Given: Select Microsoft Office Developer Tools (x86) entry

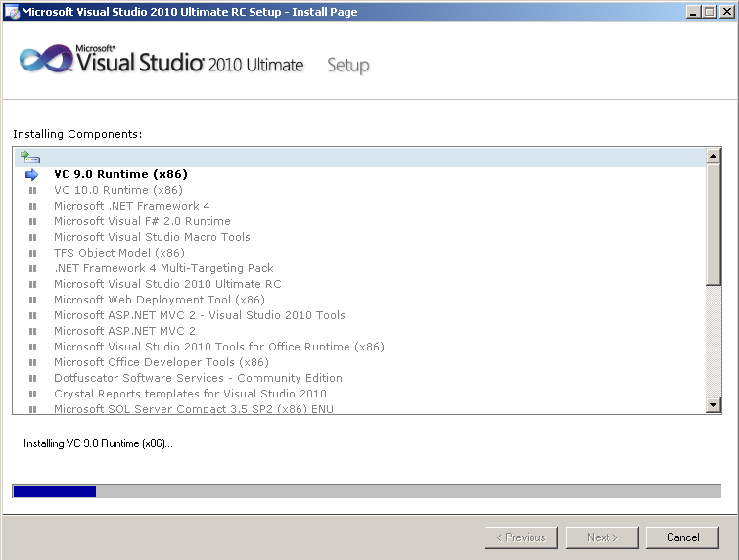Looking at the screenshot, I should click(162, 362).
